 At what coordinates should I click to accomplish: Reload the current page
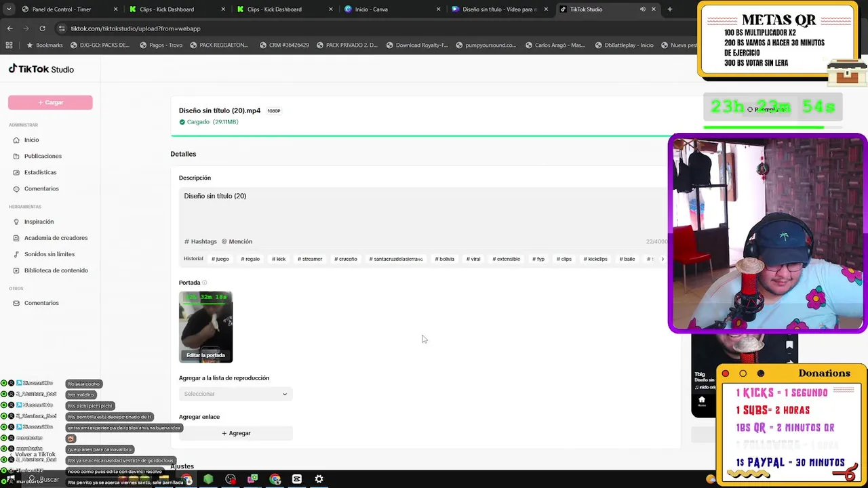coord(42,28)
